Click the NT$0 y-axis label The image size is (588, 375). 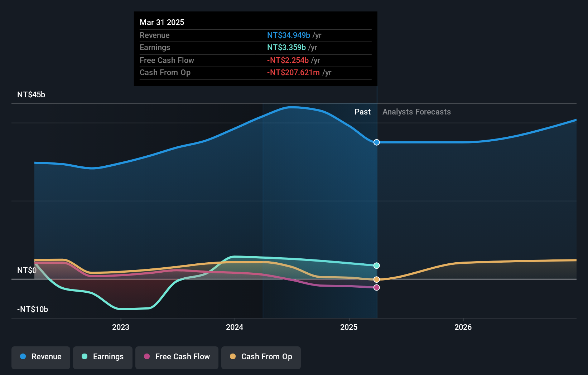(x=27, y=270)
